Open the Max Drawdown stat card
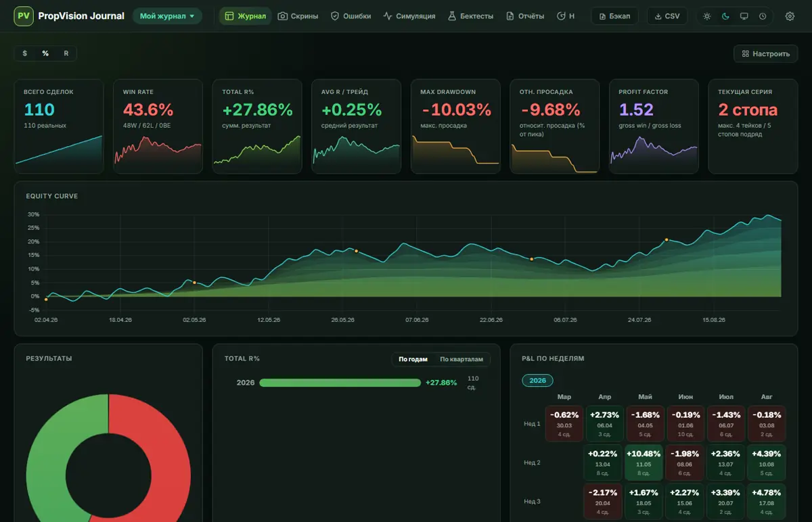The image size is (812, 522). point(455,126)
